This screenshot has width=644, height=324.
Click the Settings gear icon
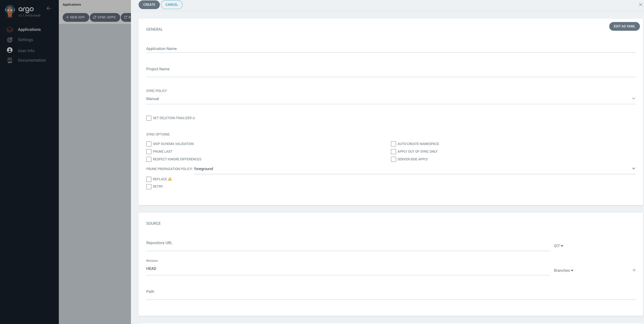(x=9, y=40)
